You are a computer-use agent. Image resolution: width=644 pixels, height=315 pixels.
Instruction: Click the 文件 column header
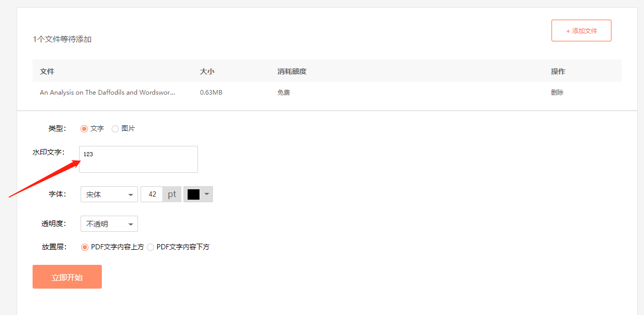[x=47, y=71]
